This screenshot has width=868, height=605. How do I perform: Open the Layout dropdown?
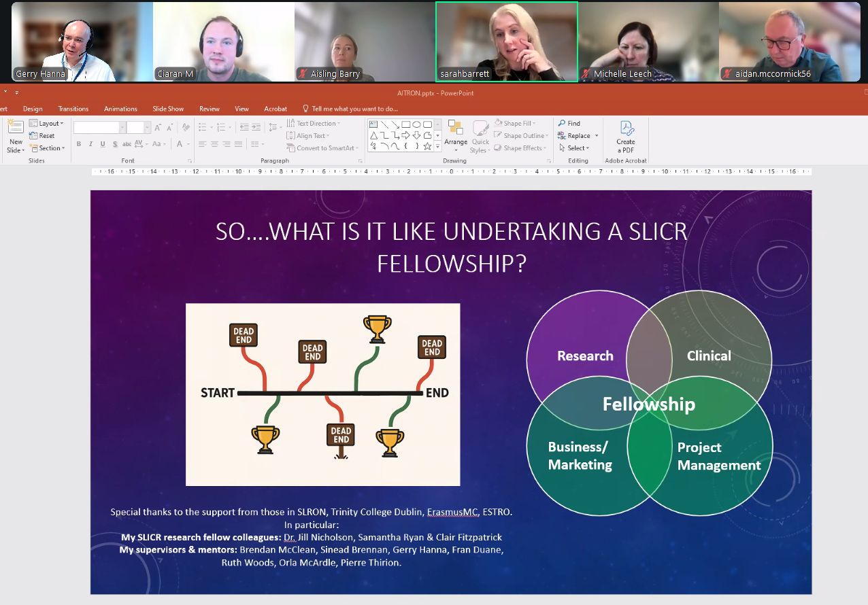(x=46, y=124)
